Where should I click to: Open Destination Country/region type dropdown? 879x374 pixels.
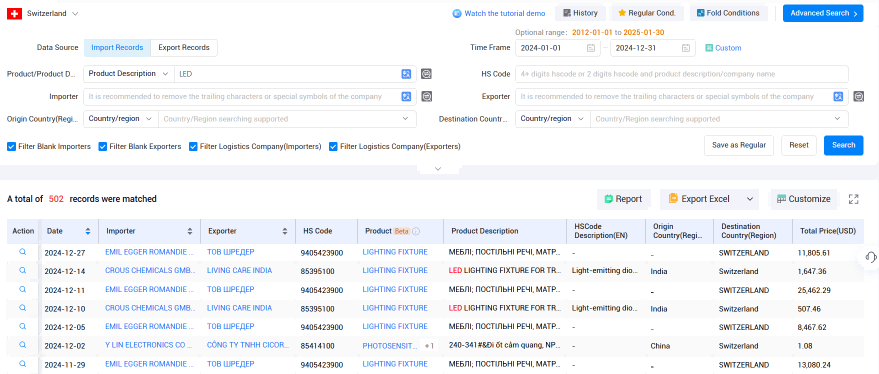(x=552, y=119)
